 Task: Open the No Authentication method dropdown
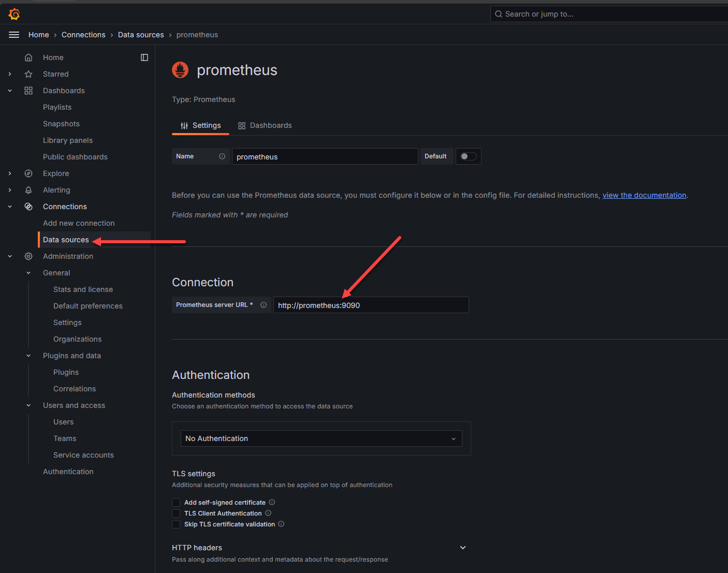coord(321,438)
